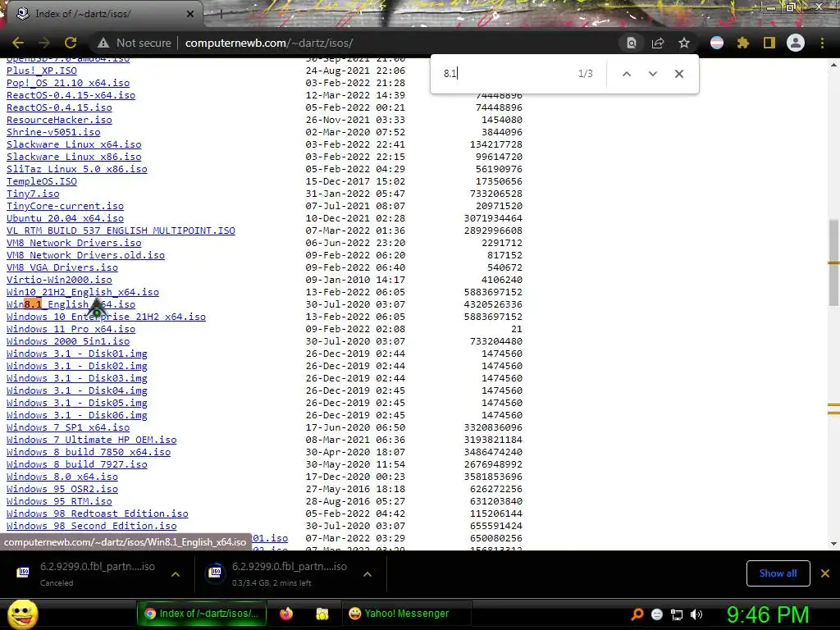Reload the current page
This screenshot has width=840, height=630.
tap(71, 43)
